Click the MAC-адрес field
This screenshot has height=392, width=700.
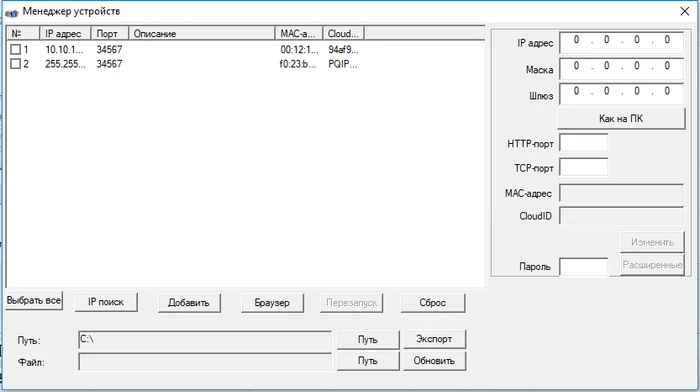(621, 193)
